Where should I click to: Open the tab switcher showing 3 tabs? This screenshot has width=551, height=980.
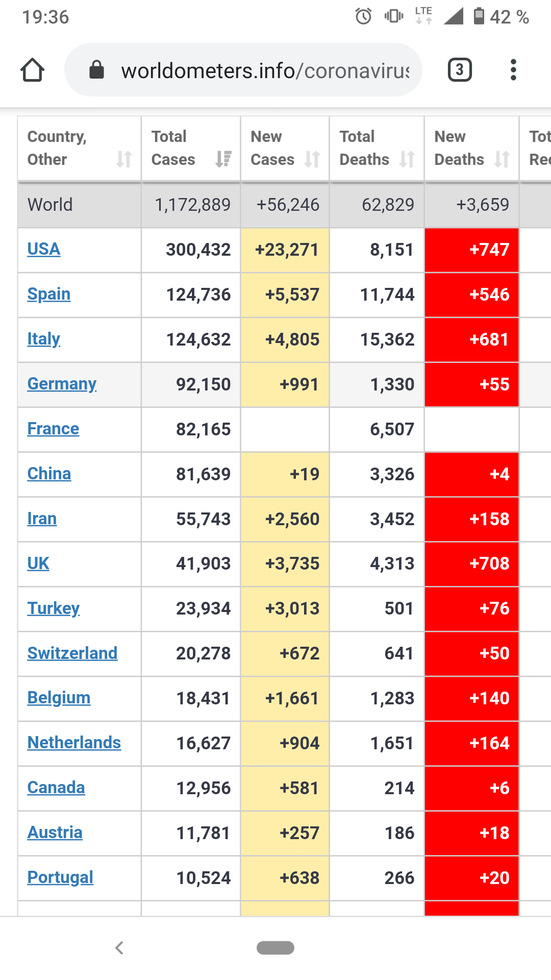coord(460,70)
